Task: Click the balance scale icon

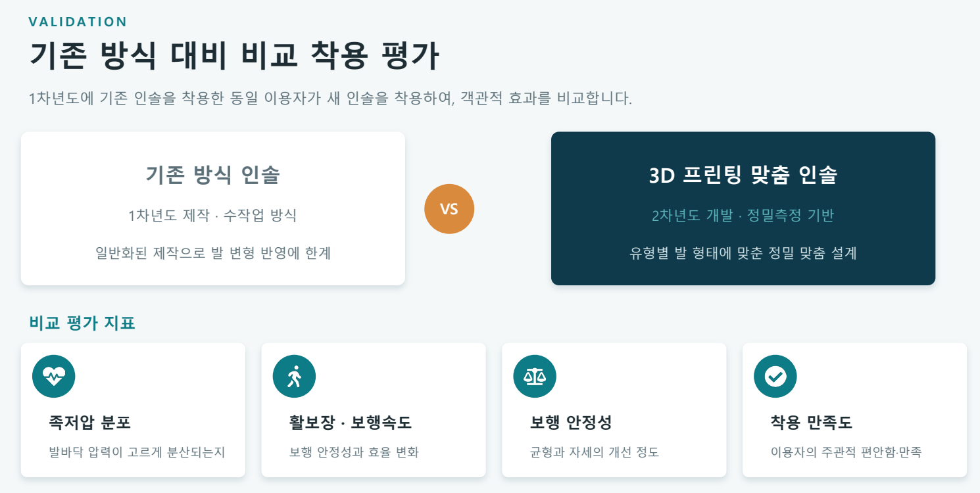Action: pos(535,376)
